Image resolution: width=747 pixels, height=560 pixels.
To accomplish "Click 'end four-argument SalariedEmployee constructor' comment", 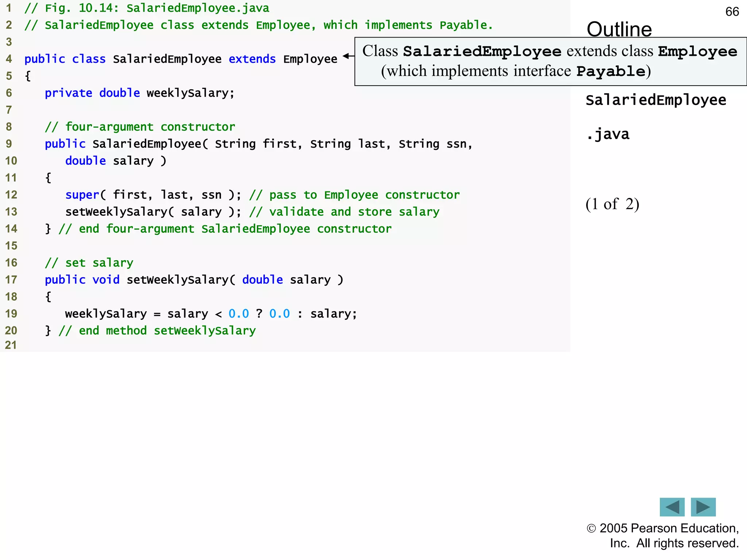I will pos(225,229).
